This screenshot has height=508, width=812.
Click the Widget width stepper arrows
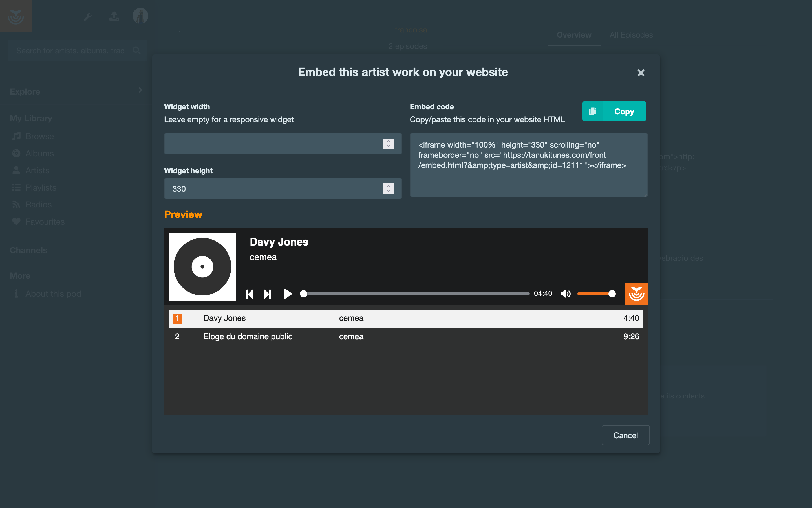[x=388, y=144]
